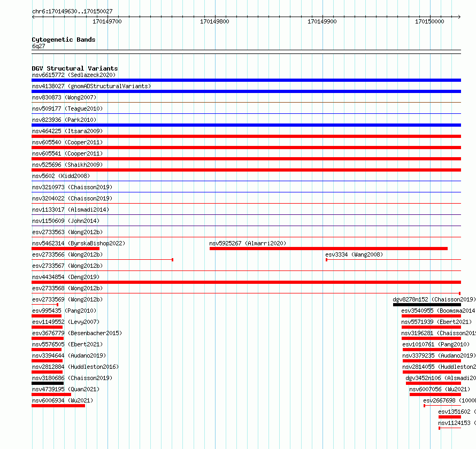Click black bar under dgv8278n152
The image size is (476, 449).
(427, 305)
